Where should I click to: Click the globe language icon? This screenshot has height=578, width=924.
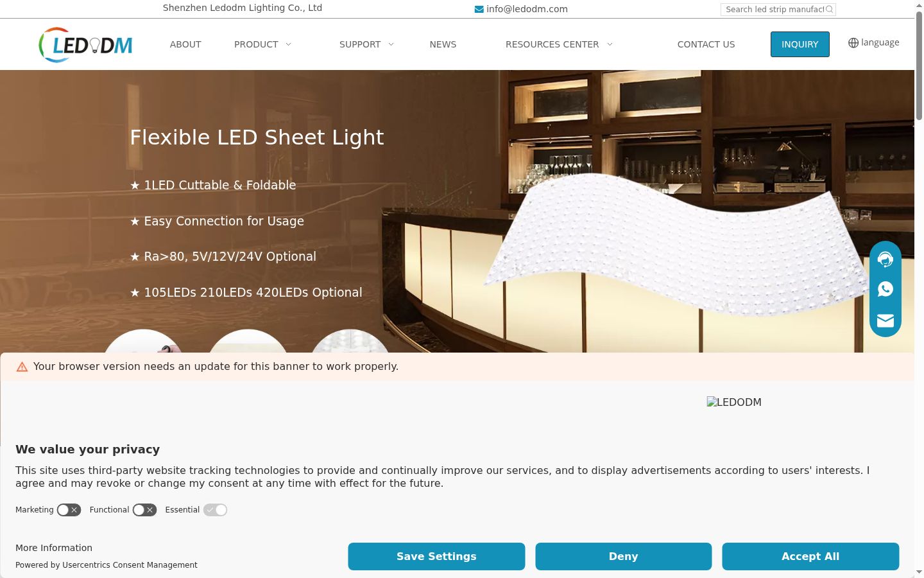coord(853,43)
